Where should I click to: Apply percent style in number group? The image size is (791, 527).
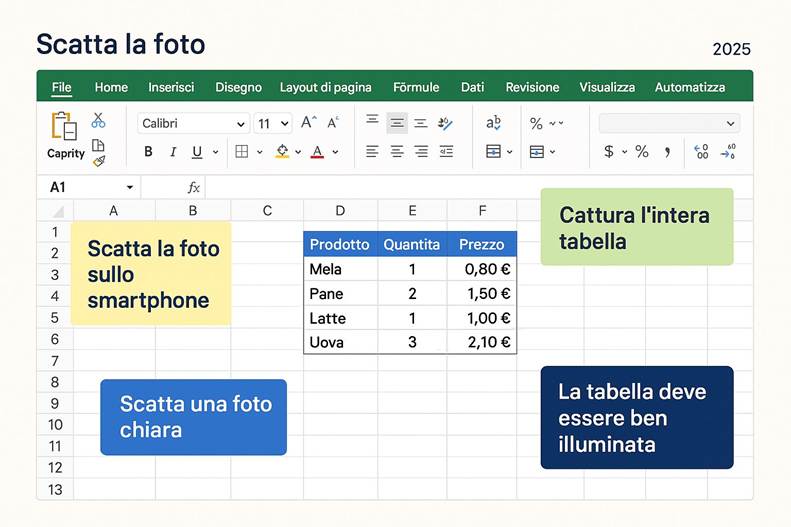coord(642,151)
